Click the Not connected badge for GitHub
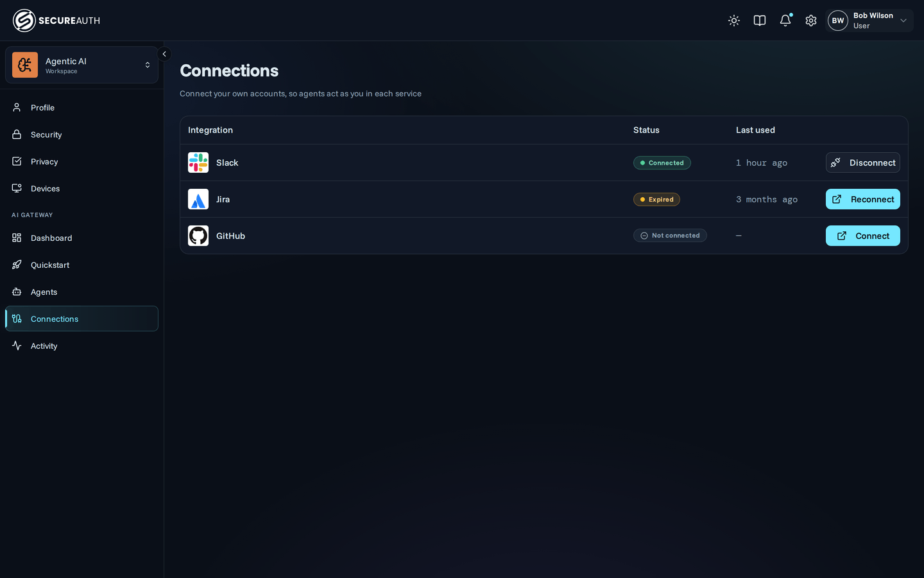924x578 pixels. [670, 236]
